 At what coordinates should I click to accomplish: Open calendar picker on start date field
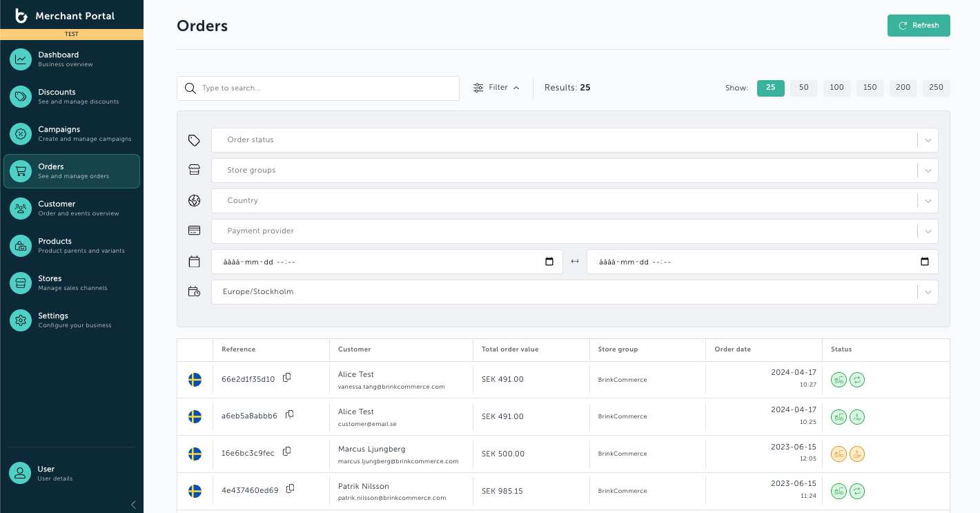549,262
